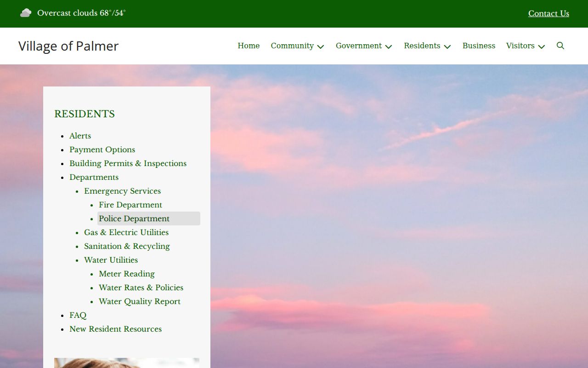The image size is (588, 368).
Task: Open the Meter Reading page
Action: [x=127, y=274]
